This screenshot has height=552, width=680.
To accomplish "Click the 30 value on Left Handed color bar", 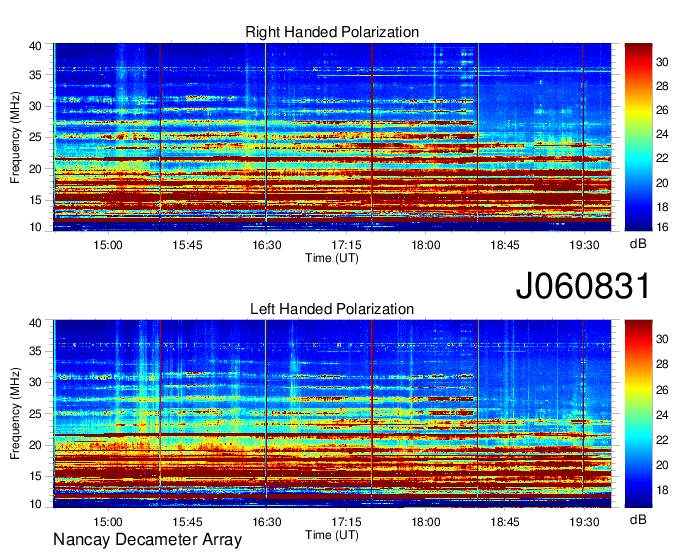I will pos(662,339).
